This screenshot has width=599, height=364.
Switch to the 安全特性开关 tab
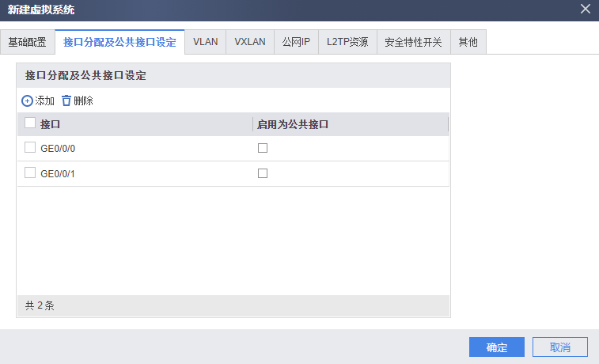point(413,43)
